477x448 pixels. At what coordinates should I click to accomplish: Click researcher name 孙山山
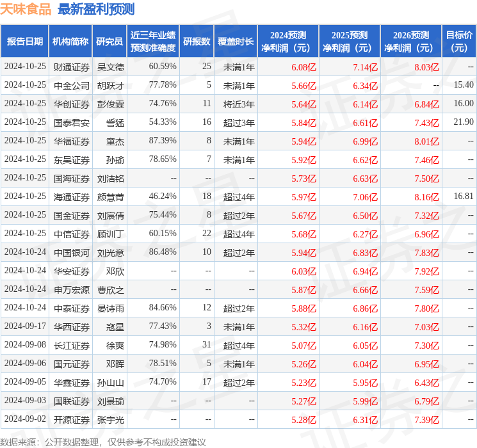click(x=110, y=382)
